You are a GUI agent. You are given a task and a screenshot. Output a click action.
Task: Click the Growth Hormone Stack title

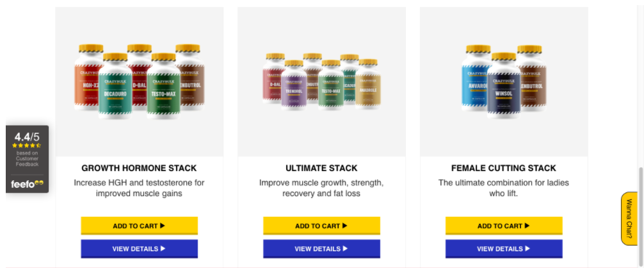point(139,168)
